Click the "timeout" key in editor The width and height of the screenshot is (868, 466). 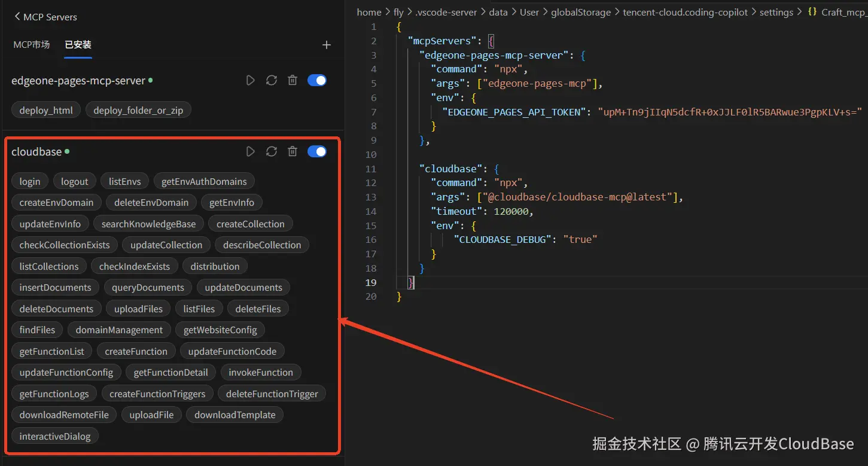point(456,211)
